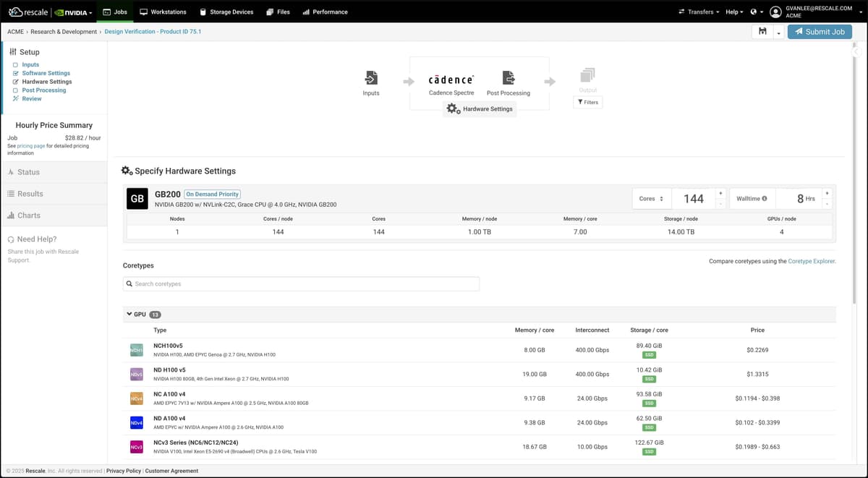Image resolution: width=868 pixels, height=478 pixels.
Task: Expand the save options dropdown arrow
Action: pos(778,32)
